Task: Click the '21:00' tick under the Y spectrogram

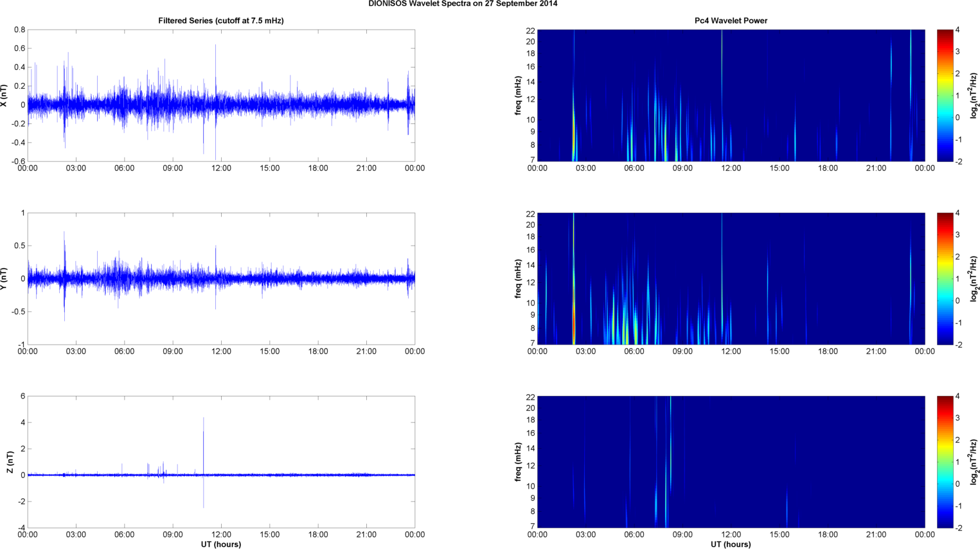Action: 876,352
